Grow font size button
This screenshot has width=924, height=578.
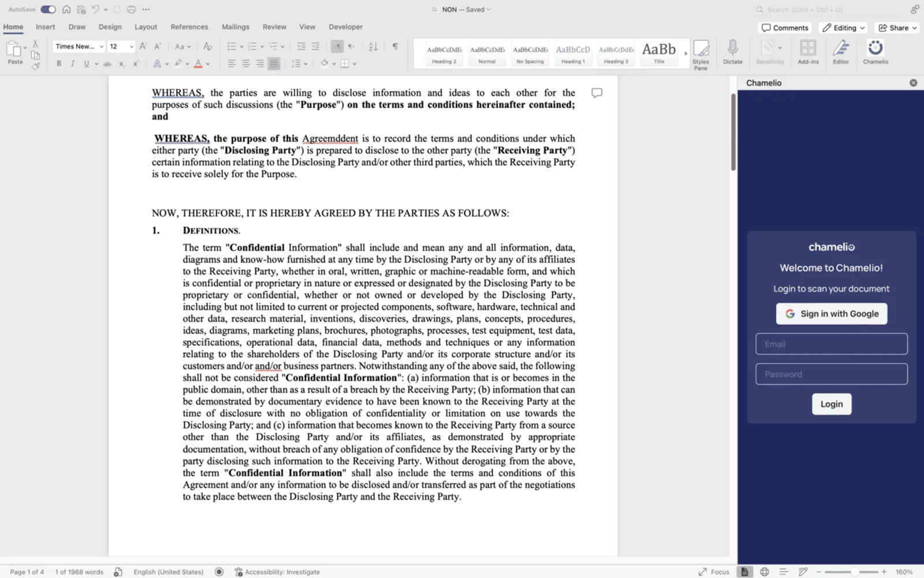click(x=143, y=46)
